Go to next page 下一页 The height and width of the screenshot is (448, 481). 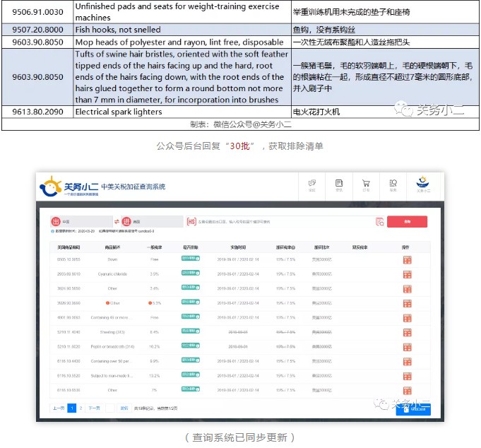pyautogui.click(x=94, y=408)
